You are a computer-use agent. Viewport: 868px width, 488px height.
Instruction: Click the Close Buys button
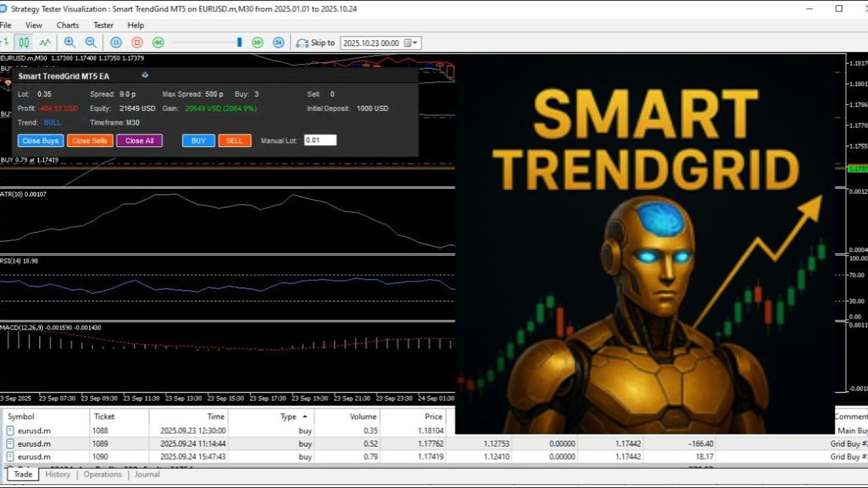point(41,141)
